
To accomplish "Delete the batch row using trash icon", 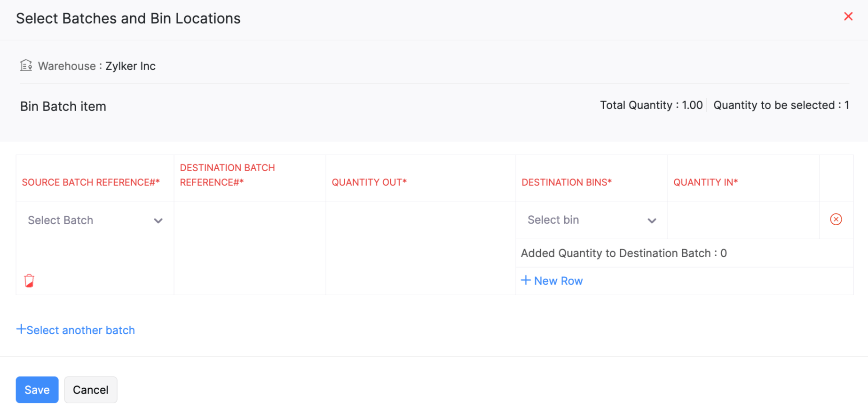I will coord(29,281).
